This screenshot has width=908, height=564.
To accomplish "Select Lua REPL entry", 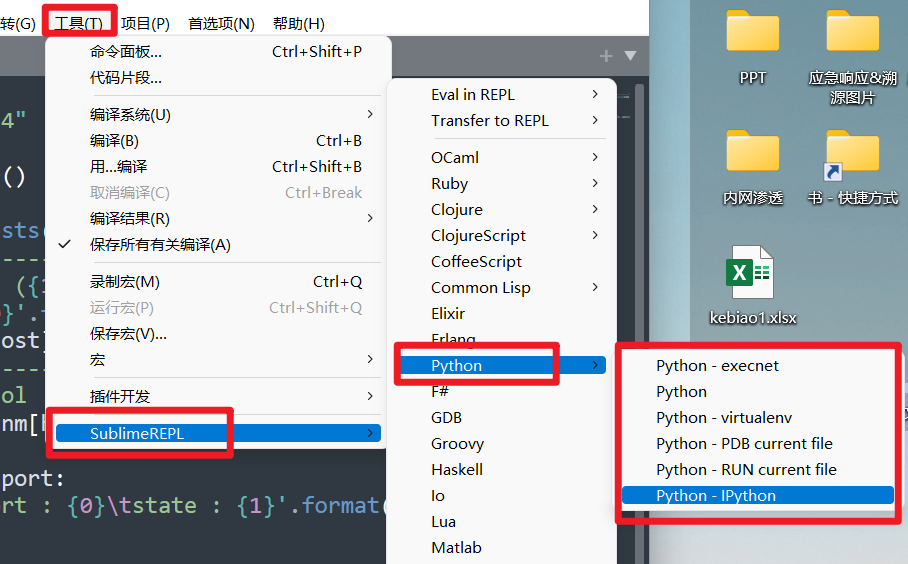I will 501,522.
